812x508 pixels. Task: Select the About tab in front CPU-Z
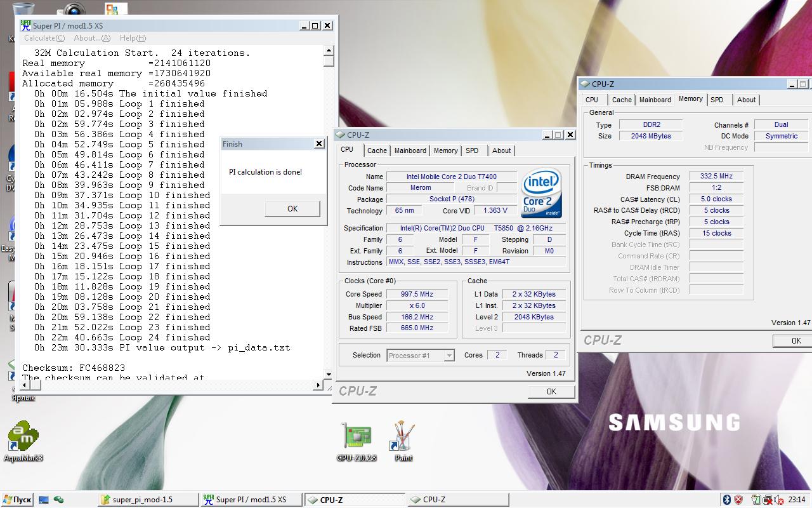point(501,150)
